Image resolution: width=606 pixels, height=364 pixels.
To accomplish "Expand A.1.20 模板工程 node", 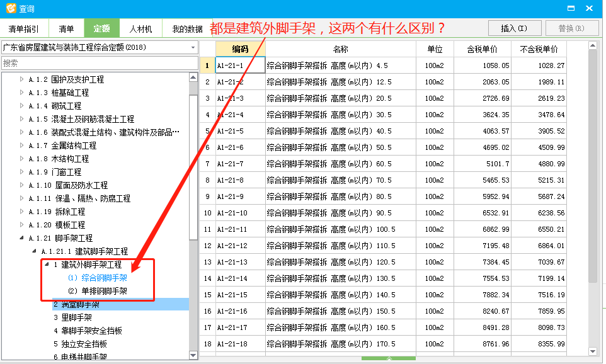I will coord(21,224).
